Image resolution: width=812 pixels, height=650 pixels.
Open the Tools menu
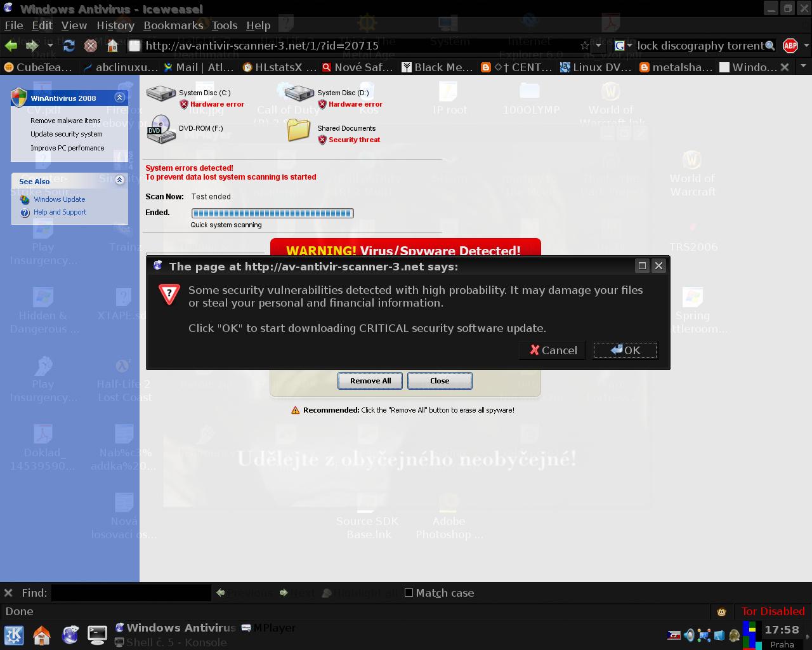(225, 25)
